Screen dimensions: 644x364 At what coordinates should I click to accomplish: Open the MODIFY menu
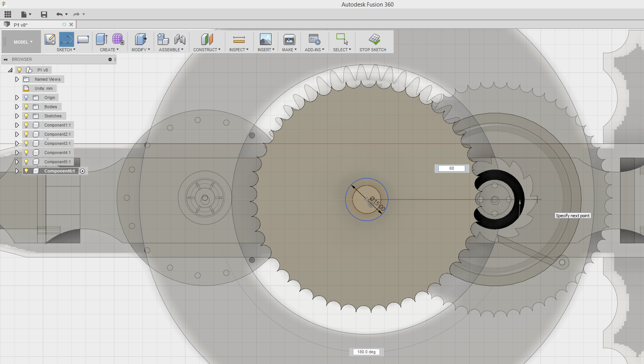141,50
